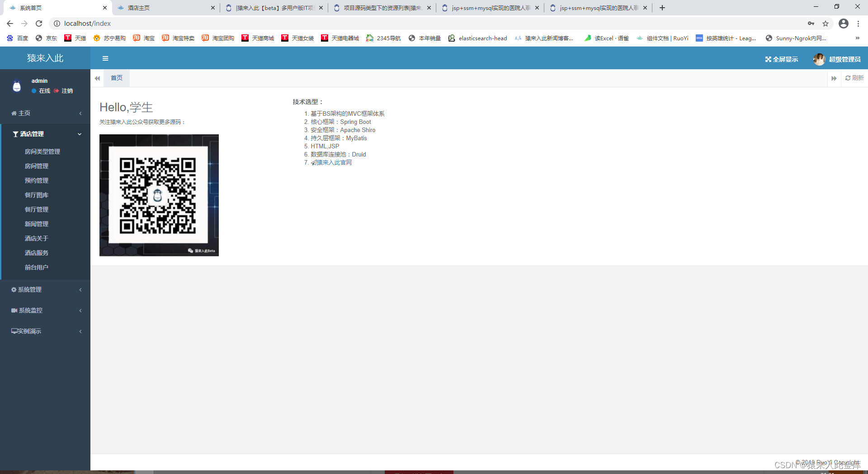Open 组件文档 RuoYi bookmark

(662, 38)
